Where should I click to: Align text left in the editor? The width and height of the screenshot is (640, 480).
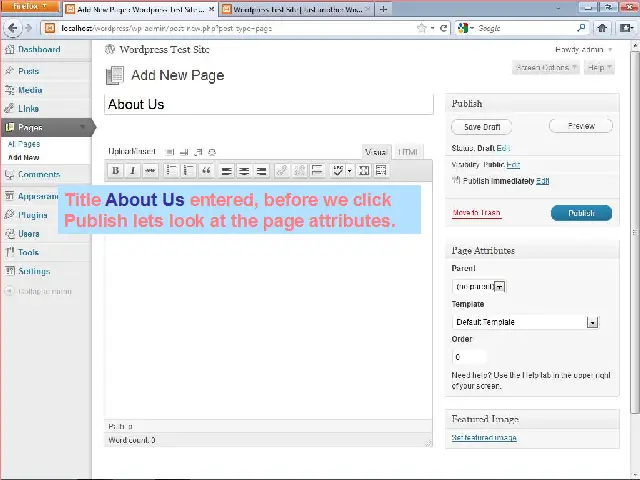pyautogui.click(x=227, y=171)
